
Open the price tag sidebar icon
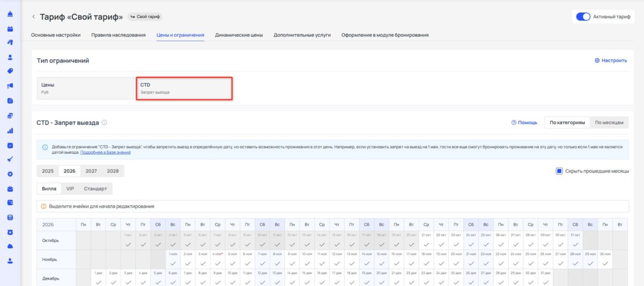pyautogui.click(x=10, y=71)
